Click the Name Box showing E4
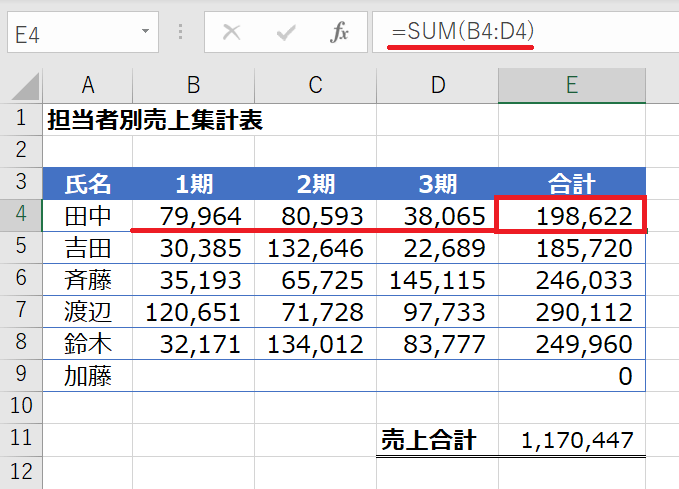679x489 pixels. click(x=70, y=33)
